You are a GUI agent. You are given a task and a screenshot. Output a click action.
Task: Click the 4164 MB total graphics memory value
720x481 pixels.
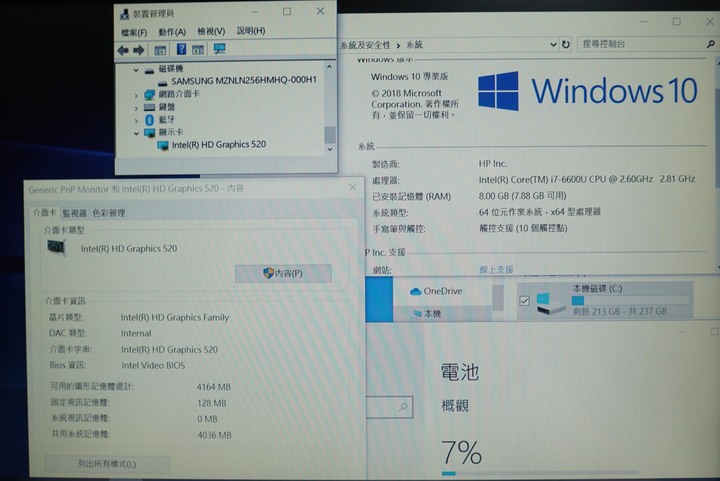click(214, 387)
